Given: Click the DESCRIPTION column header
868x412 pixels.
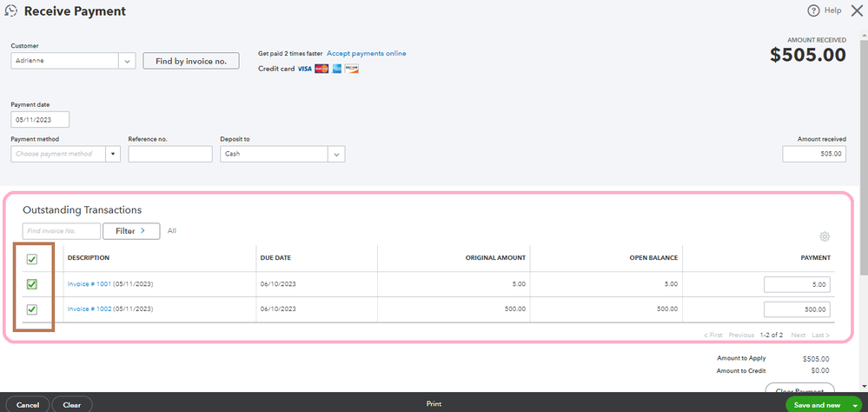Looking at the screenshot, I should click(x=89, y=258).
